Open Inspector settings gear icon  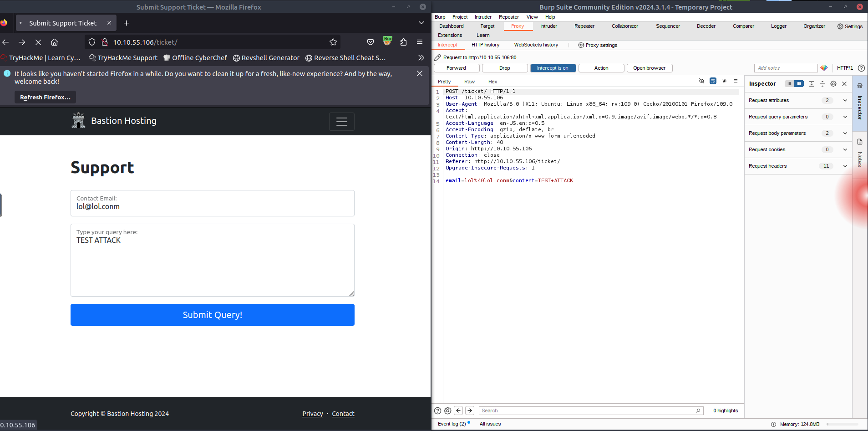tap(833, 84)
